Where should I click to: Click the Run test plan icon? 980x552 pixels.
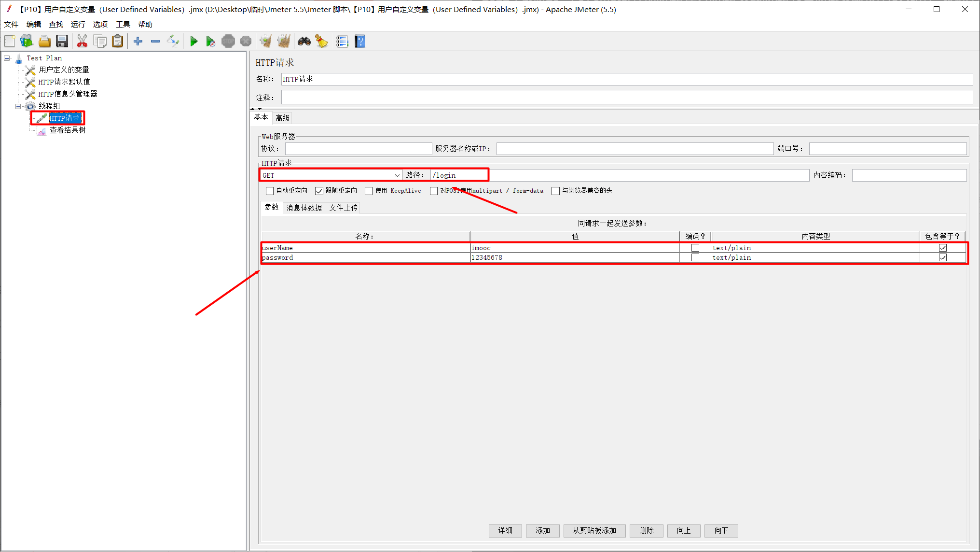coord(194,42)
